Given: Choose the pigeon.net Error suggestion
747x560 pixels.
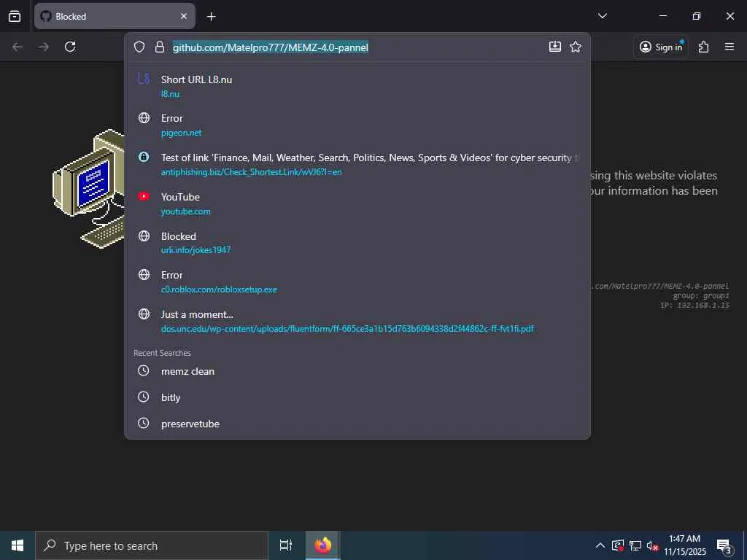Looking at the screenshot, I should pyautogui.click(x=357, y=125).
